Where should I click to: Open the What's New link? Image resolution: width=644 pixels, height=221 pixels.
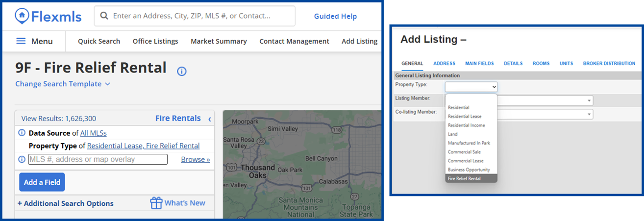(185, 203)
